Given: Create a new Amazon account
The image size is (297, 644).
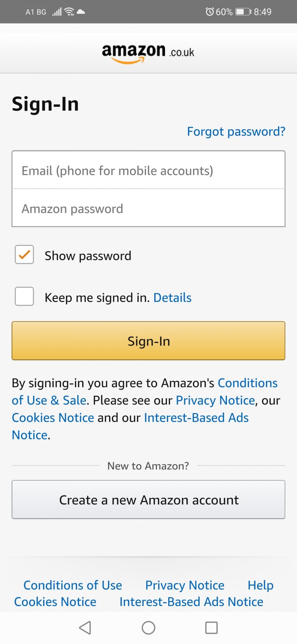Looking at the screenshot, I should [148, 500].
